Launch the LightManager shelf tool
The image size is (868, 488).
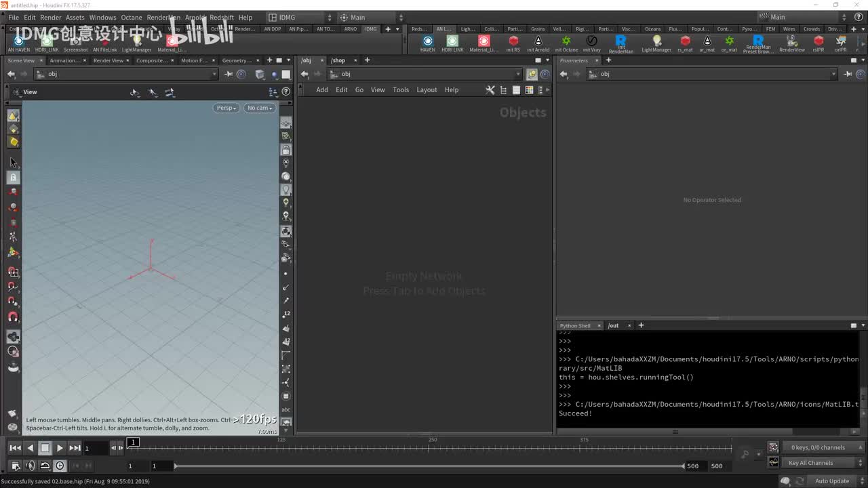[656, 43]
